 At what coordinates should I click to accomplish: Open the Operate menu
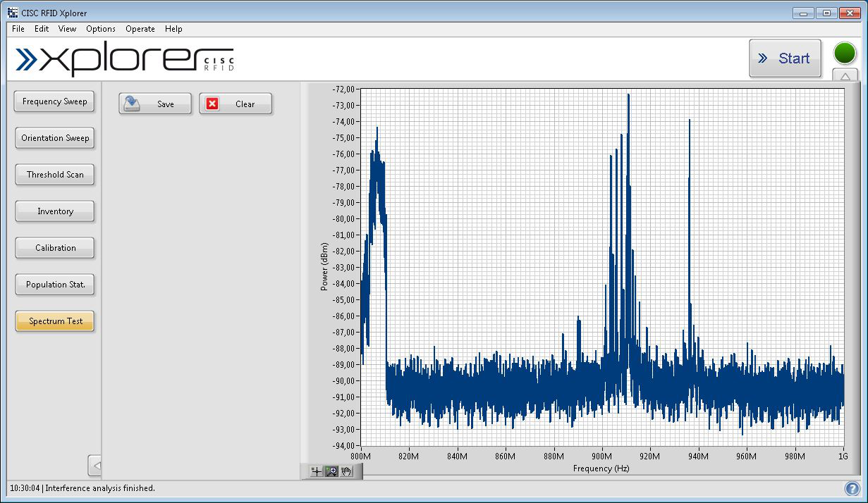140,29
